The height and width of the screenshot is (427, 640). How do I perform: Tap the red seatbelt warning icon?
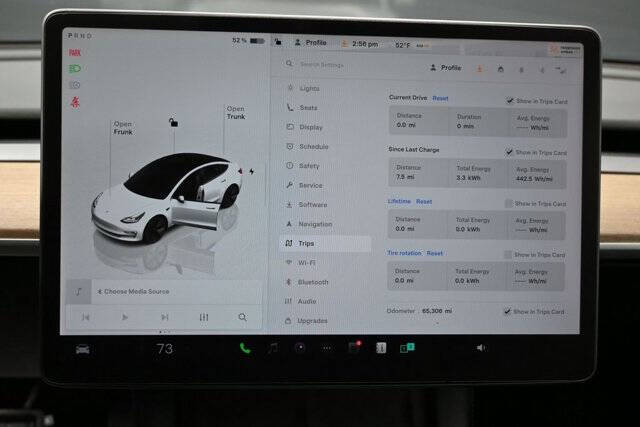(x=75, y=102)
